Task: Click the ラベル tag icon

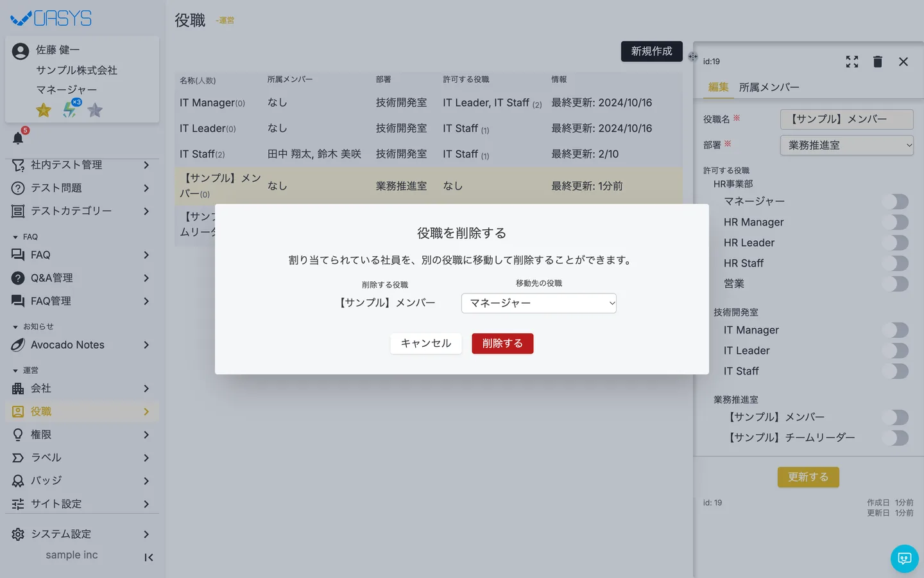Action: pos(18,458)
